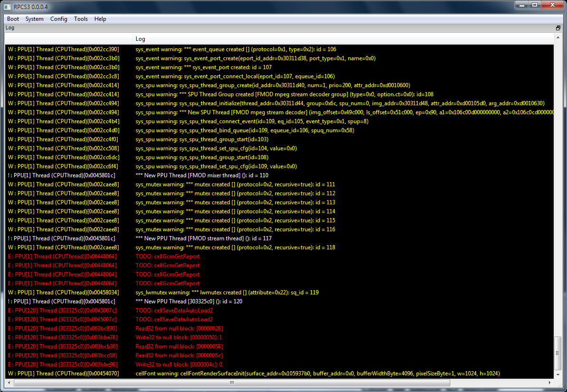567x392 pixels.
Task: Maximize the RPCS3 window
Action: (x=535, y=6)
